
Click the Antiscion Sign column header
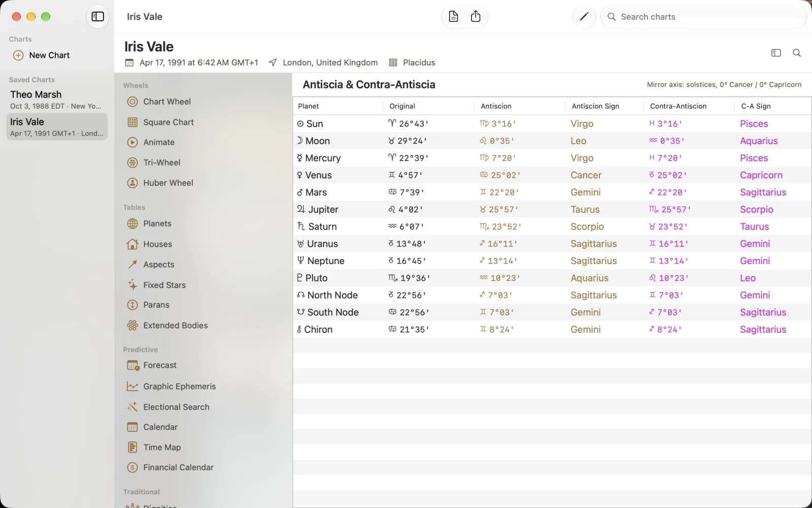[x=604, y=106]
